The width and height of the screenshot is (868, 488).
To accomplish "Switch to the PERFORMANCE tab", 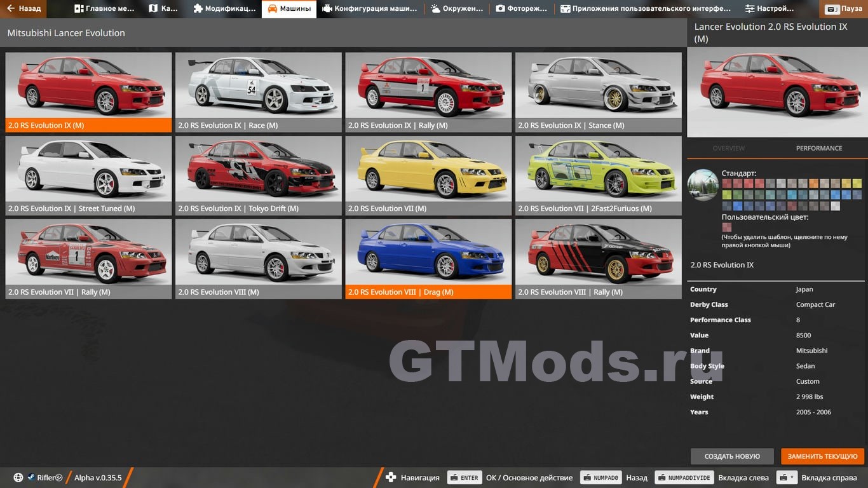I will point(819,148).
